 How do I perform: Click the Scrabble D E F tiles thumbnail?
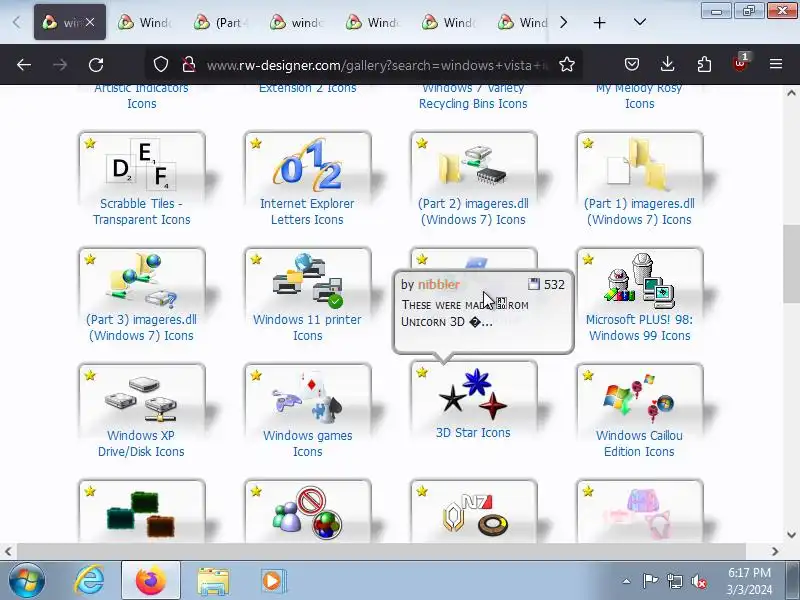tap(142, 164)
